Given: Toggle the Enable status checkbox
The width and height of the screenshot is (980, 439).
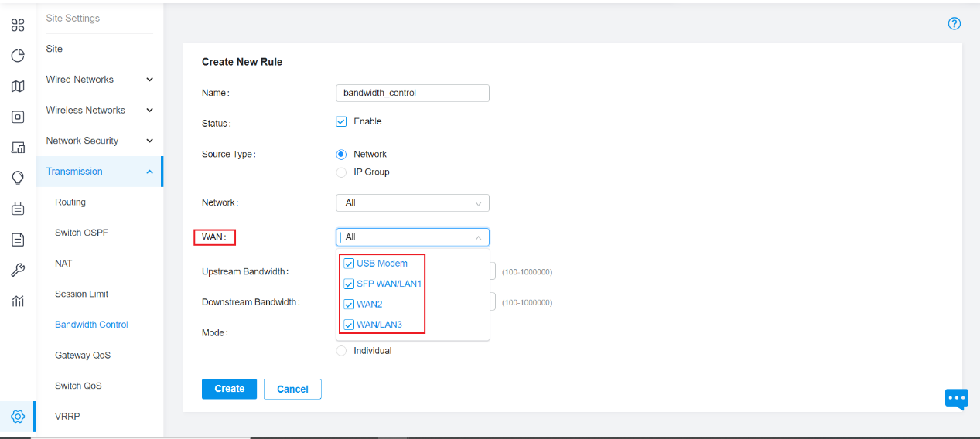Looking at the screenshot, I should (341, 121).
